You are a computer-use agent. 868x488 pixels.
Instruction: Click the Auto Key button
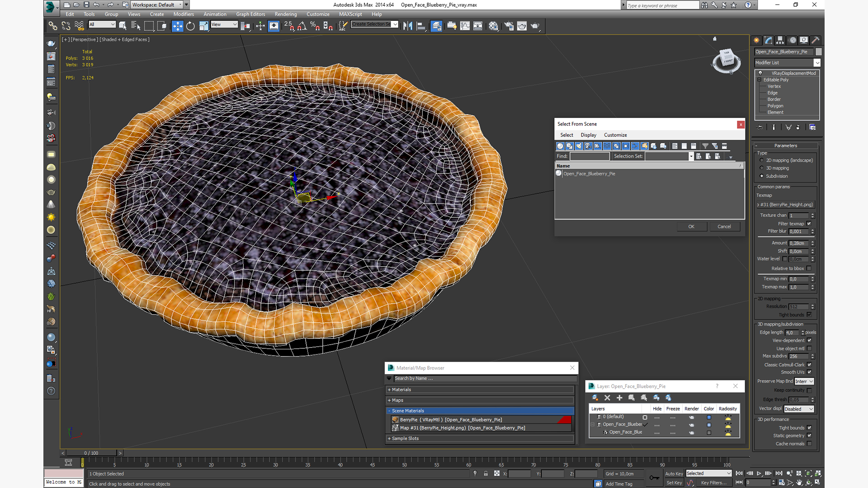[x=674, y=474]
